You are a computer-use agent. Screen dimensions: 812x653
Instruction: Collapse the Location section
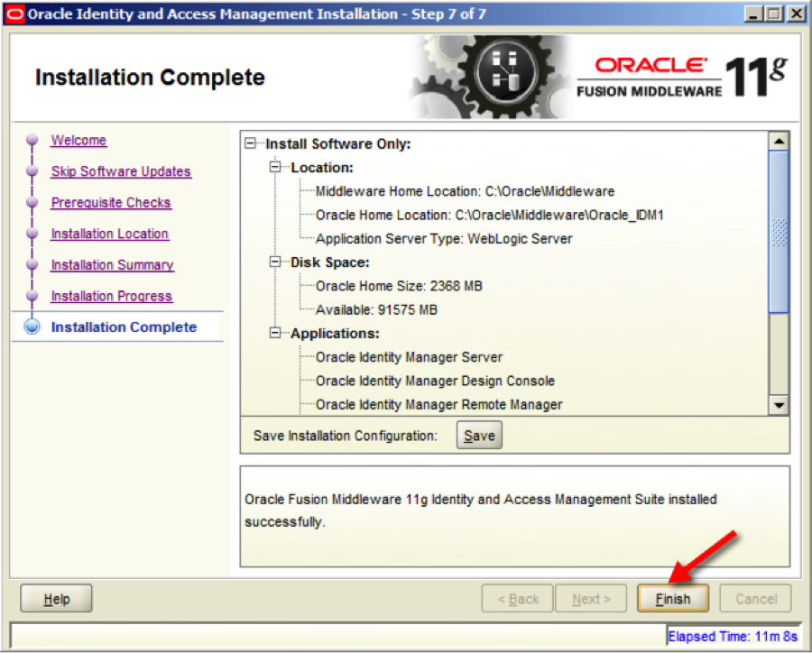277,168
